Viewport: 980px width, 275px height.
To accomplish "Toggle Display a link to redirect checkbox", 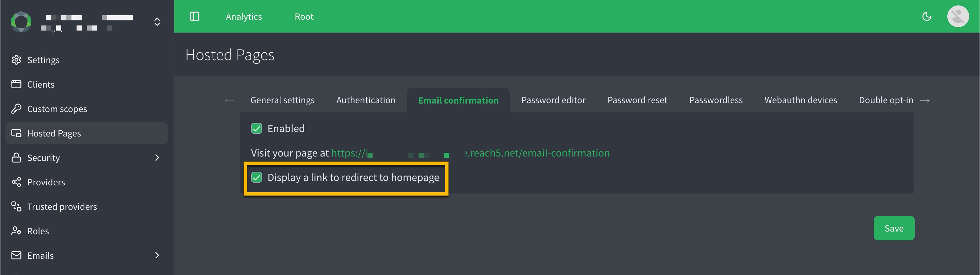I will pos(257,177).
